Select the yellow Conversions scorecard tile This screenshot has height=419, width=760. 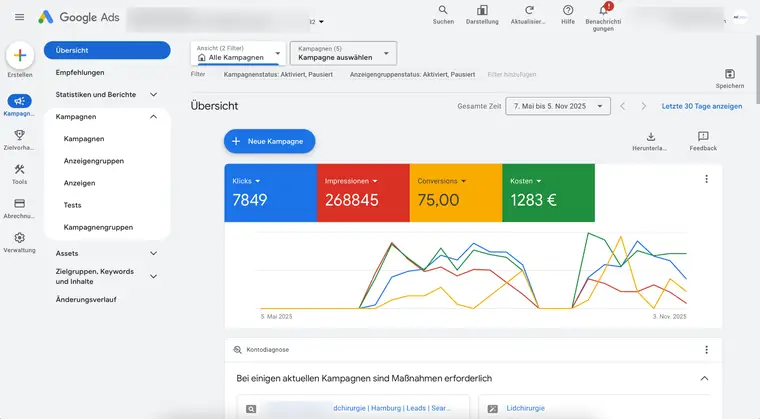pyautogui.click(x=456, y=193)
